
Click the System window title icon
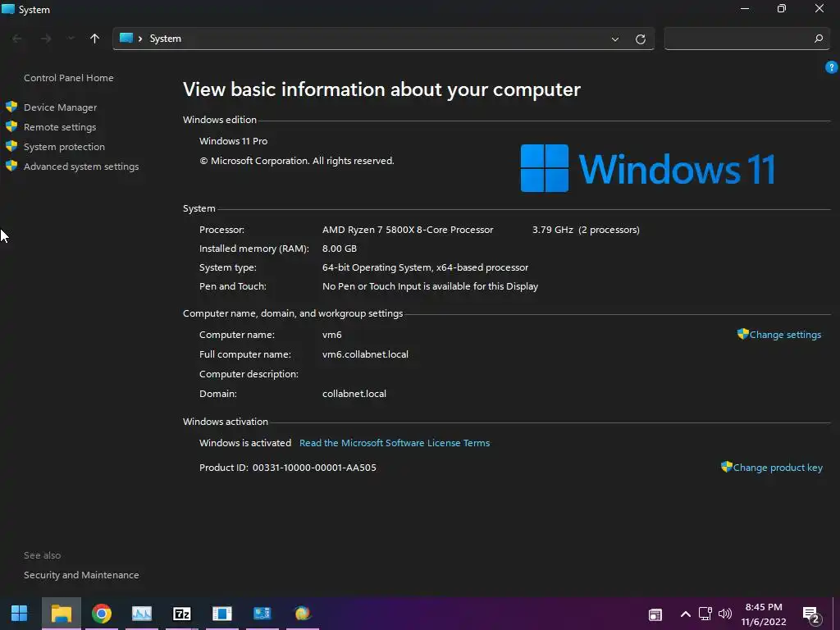[8, 9]
